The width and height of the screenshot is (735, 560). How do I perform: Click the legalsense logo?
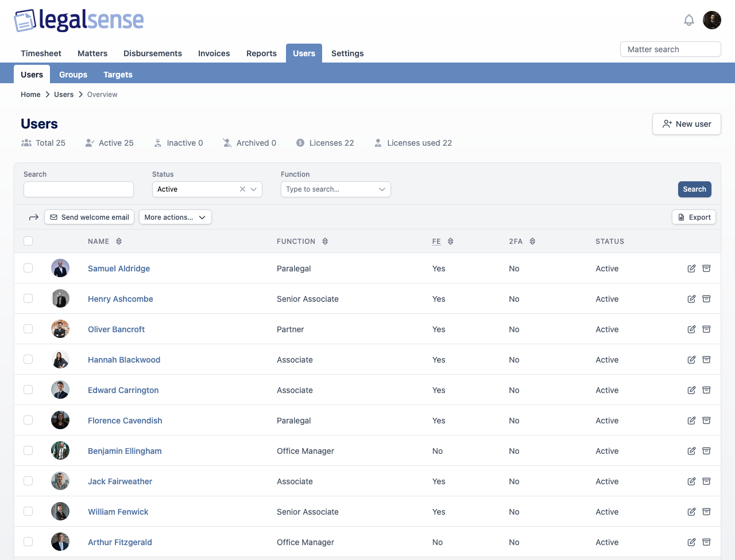(79, 20)
